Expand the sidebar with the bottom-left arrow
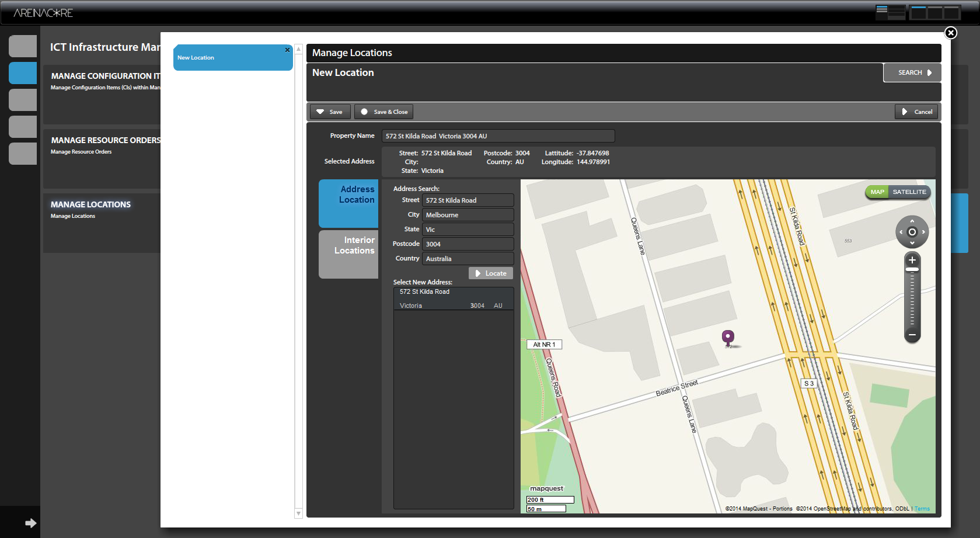Viewport: 980px width, 538px height. (30, 523)
